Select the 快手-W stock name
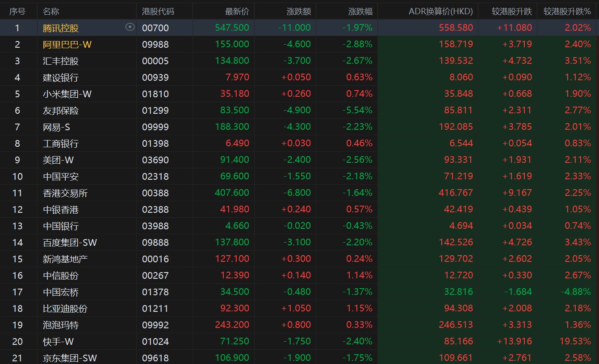This screenshot has width=599, height=364. (58, 341)
